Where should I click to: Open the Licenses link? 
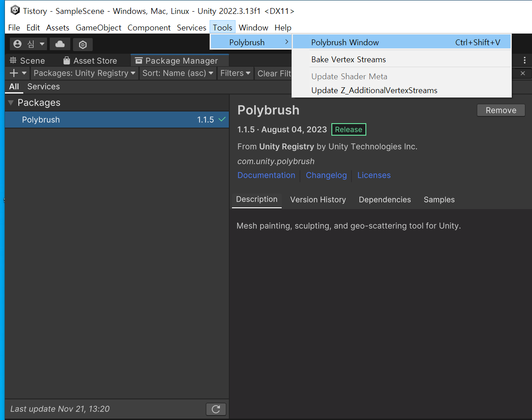tap(374, 175)
